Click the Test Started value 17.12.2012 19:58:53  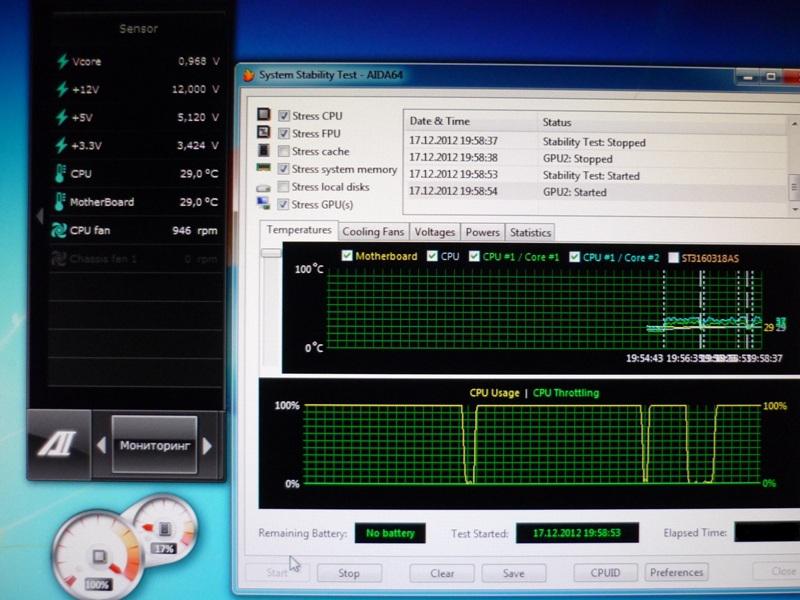coord(577,533)
